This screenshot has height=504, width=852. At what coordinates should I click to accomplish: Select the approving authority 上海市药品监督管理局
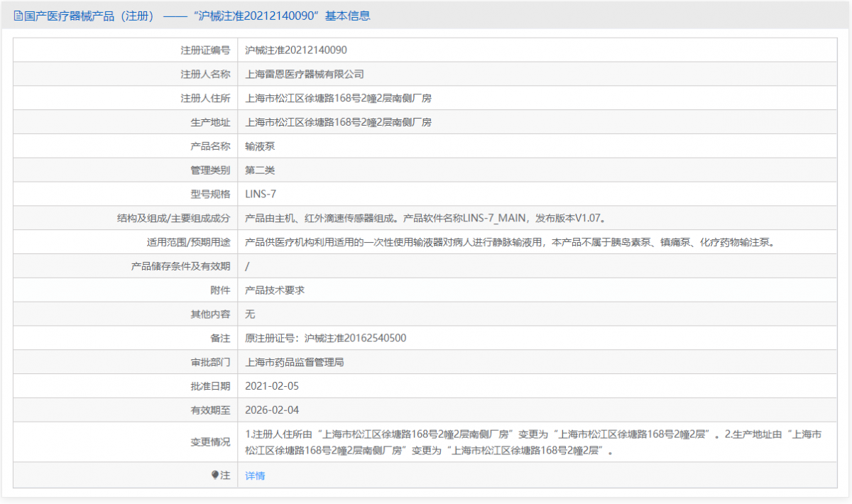(x=295, y=362)
